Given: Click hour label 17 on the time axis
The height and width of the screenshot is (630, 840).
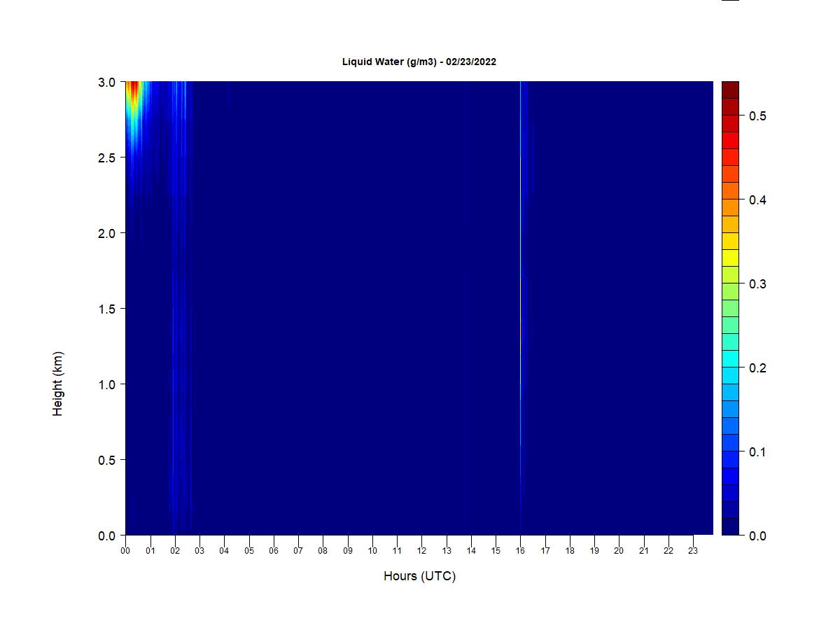Looking at the screenshot, I should 545,550.
